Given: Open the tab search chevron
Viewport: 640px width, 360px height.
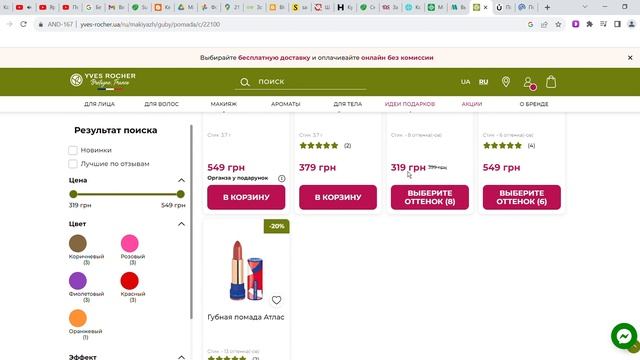Looking at the screenshot, I should pos(584,7).
